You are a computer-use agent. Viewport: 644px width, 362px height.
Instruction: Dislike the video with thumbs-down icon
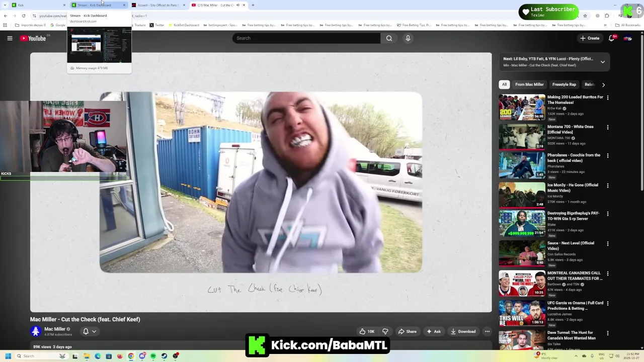click(x=385, y=331)
